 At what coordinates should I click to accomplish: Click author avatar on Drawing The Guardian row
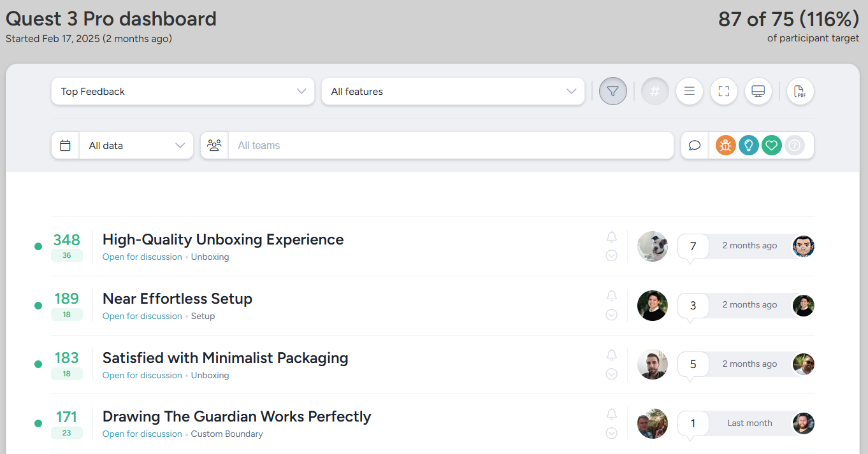(653, 423)
